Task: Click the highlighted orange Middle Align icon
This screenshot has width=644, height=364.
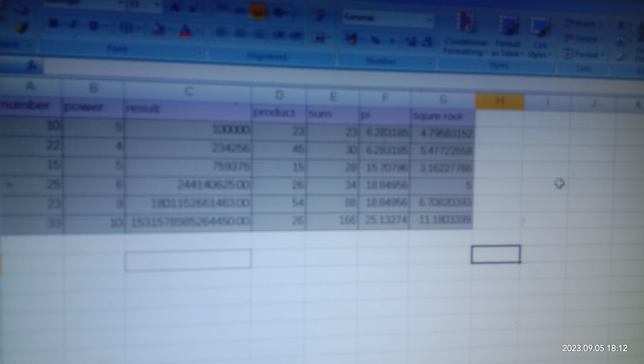Action: tap(257, 11)
